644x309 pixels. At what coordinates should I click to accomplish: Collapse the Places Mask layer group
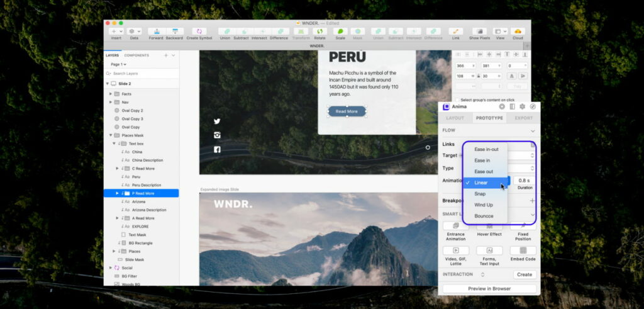click(111, 135)
